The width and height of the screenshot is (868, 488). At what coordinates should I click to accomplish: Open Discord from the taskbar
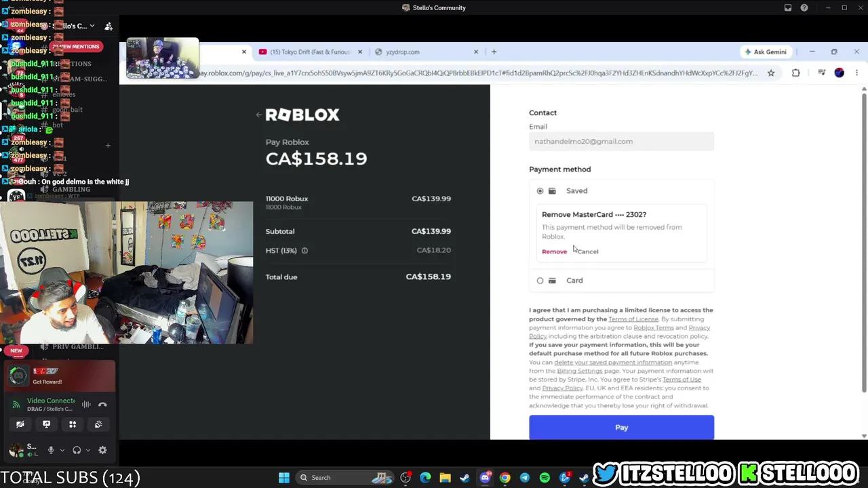(485, 478)
